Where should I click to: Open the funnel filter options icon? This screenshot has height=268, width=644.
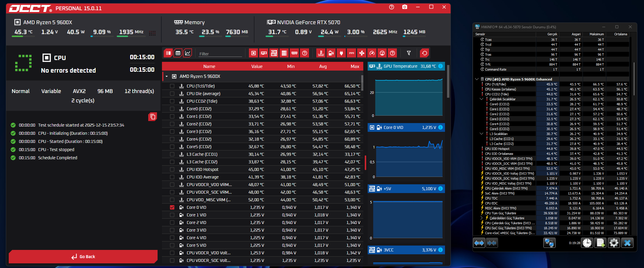coord(409,53)
